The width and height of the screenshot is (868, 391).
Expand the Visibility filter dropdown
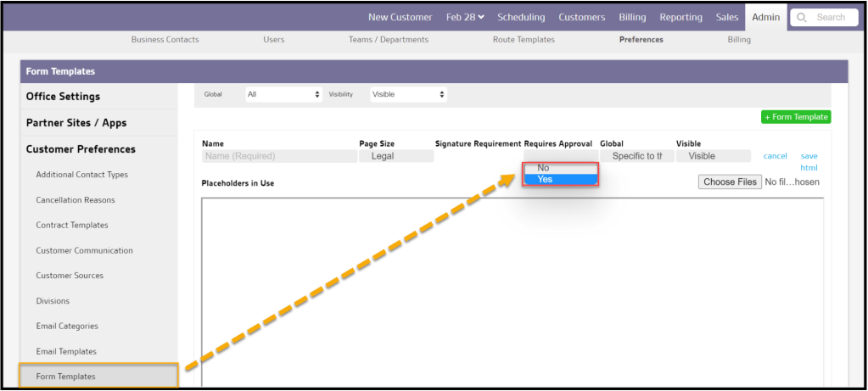(408, 94)
